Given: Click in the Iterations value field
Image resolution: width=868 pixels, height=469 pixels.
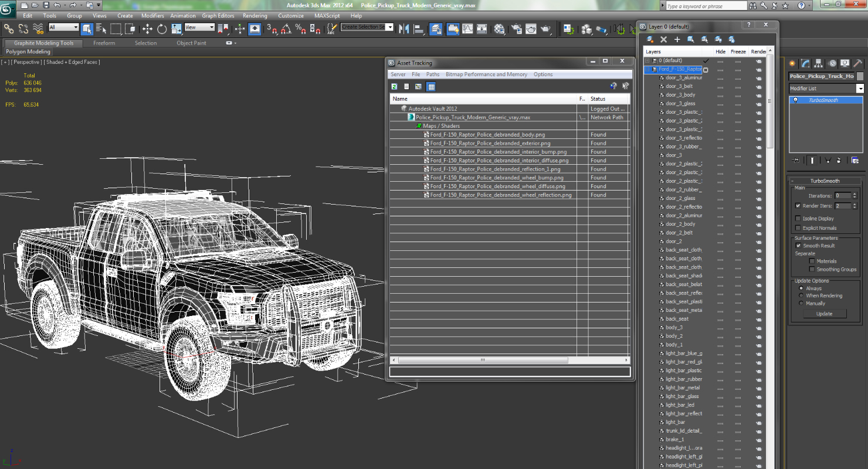Looking at the screenshot, I should click(x=842, y=196).
